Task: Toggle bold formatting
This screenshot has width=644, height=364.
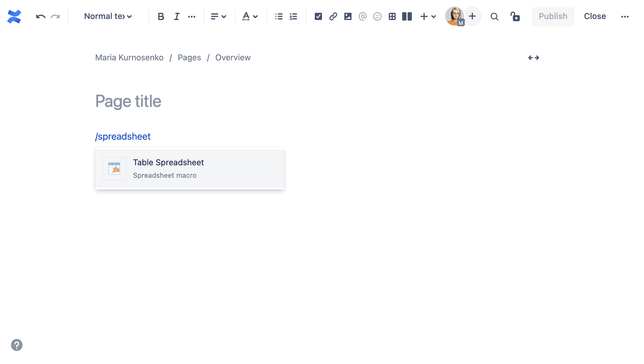Action: click(161, 16)
